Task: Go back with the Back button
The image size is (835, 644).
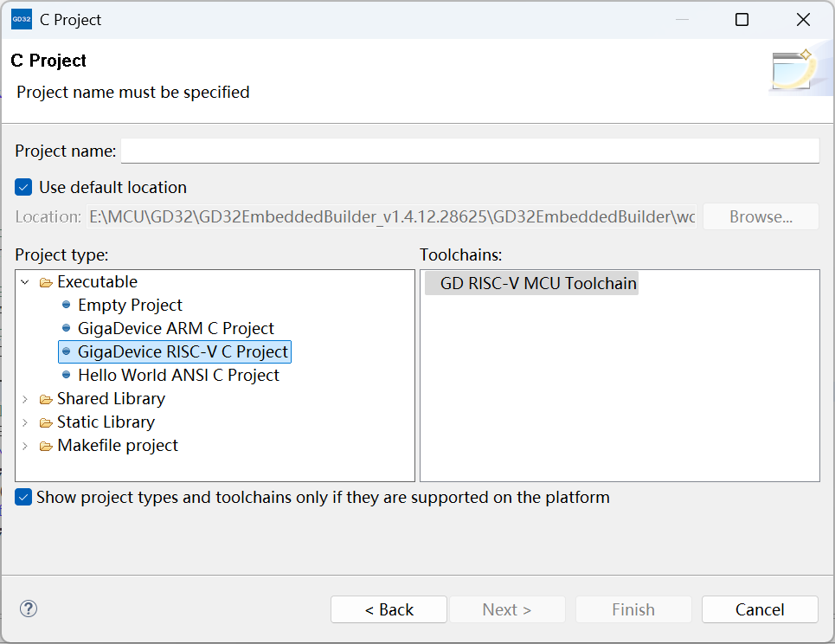Action: 389,609
